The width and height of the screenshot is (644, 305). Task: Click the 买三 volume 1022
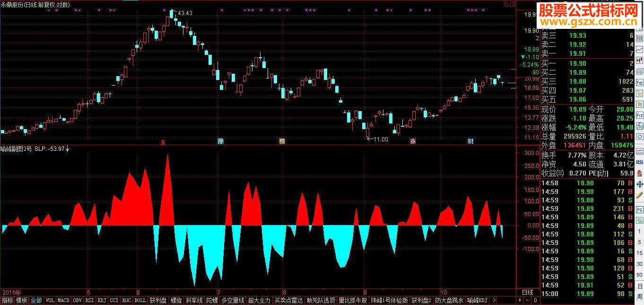[x=626, y=81]
